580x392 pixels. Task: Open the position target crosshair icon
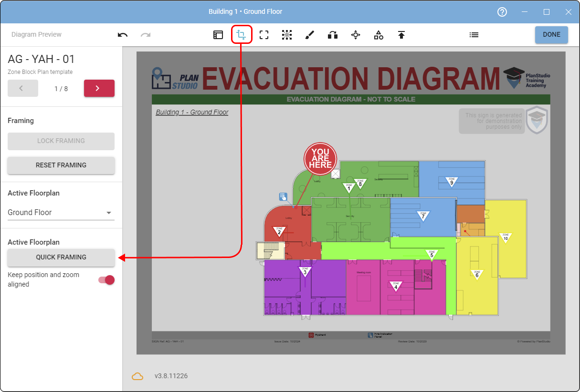[x=356, y=35]
